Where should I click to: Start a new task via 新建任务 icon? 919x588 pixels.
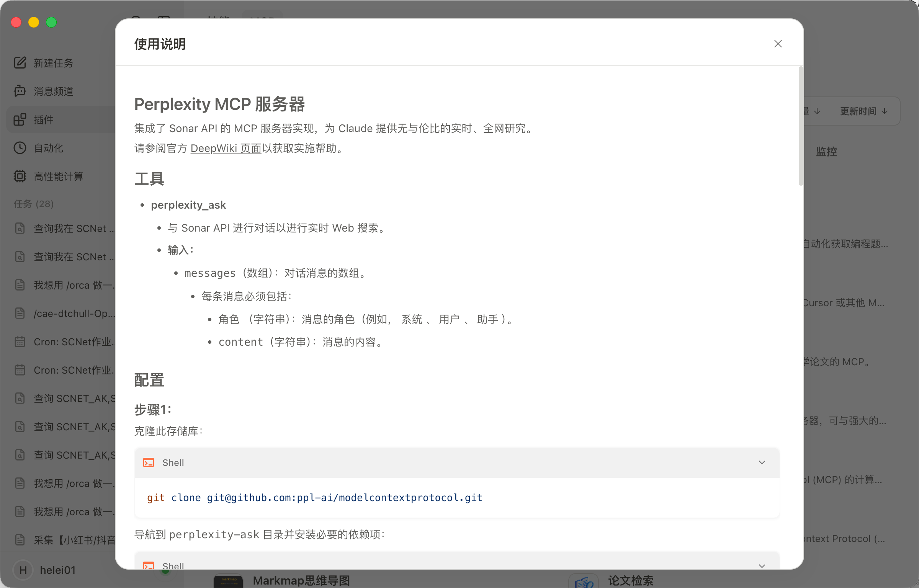(20, 63)
